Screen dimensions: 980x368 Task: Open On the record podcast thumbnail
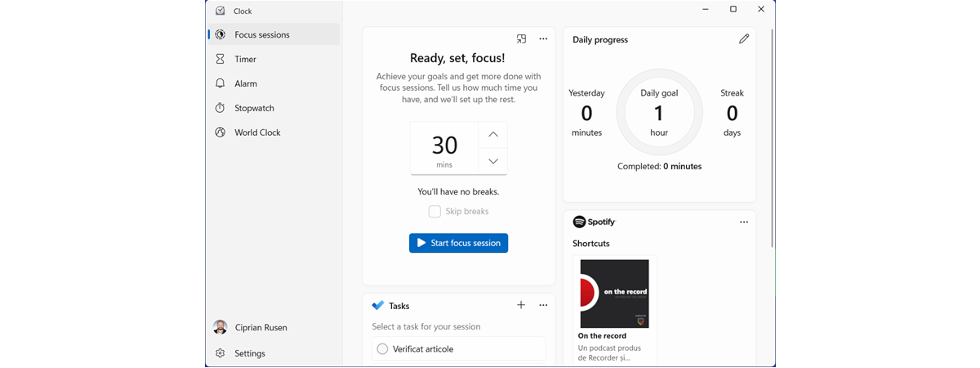(x=614, y=294)
